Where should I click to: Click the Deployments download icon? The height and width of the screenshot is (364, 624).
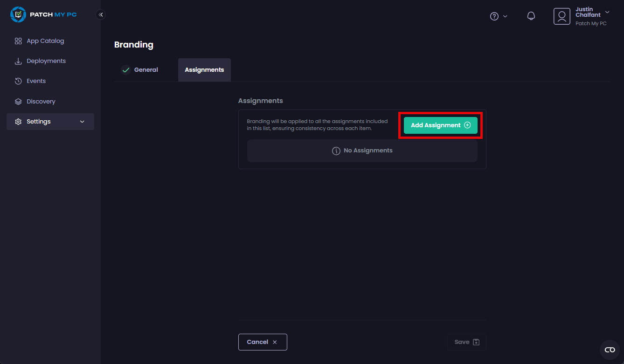click(x=18, y=61)
